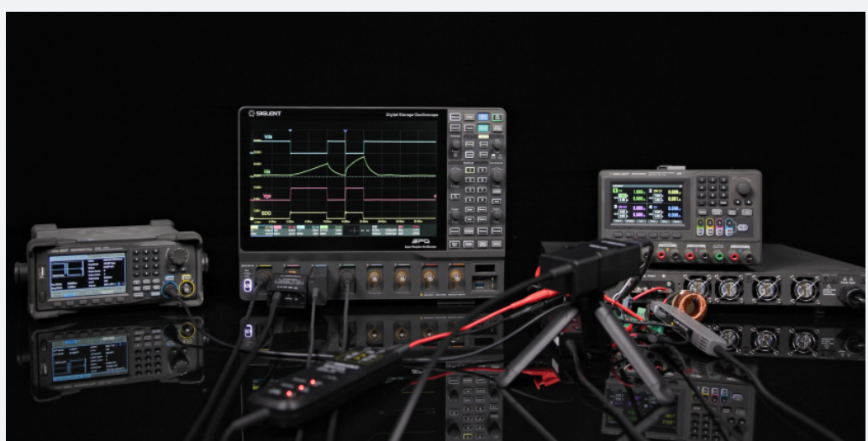Select the Ids waveform label
The image size is (868, 441).
click(x=267, y=171)
